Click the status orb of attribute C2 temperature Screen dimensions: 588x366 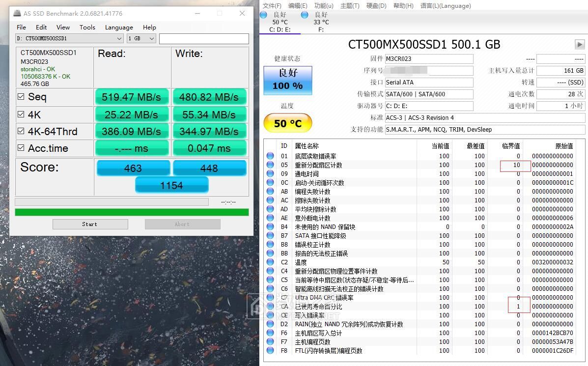pos(270,262)
